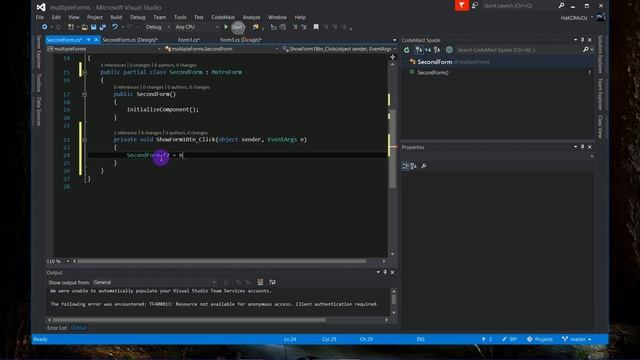Click the user account avatar picture

coord(601,18)
